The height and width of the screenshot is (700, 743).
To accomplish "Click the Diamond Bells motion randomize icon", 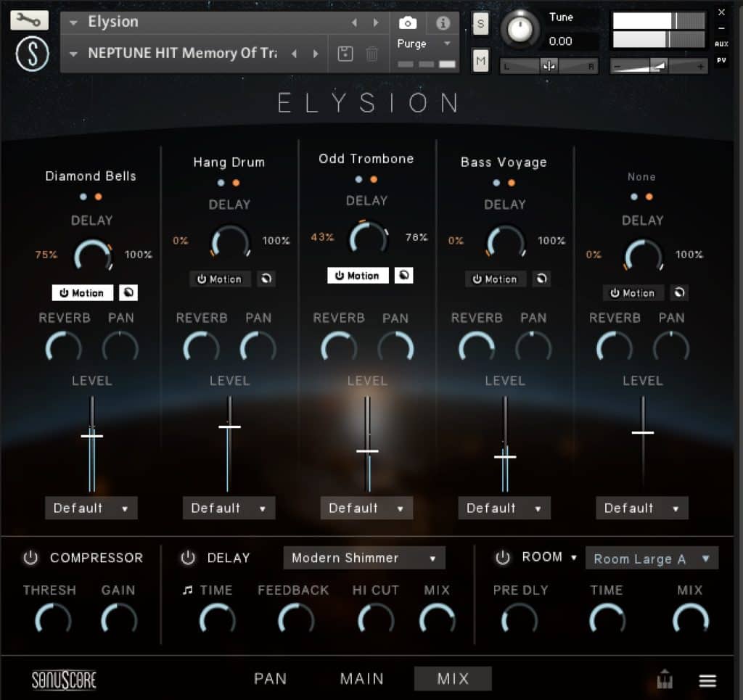I will click(128, 292).
